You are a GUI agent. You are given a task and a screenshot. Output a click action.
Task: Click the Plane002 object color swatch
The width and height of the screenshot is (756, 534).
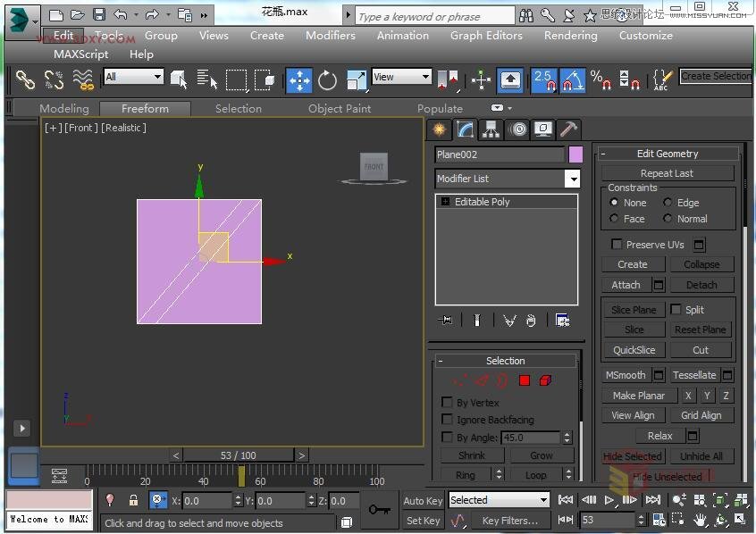tap(575, 154)
